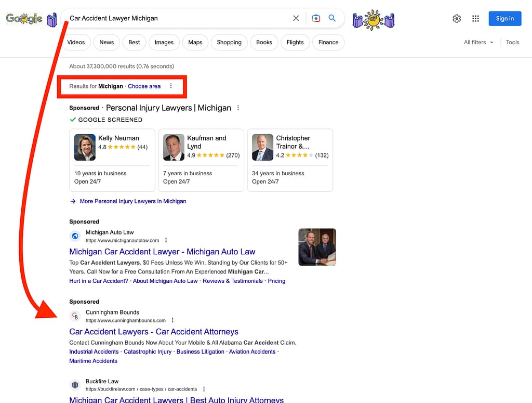
Task: Click the Michigan Auto Law globe favicon
Action: point(75,236)
